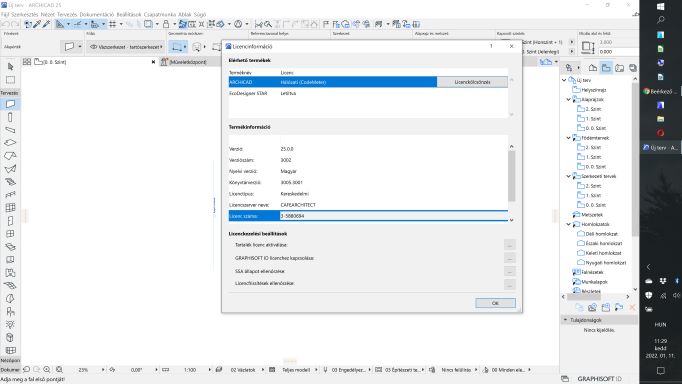Select the Lamp tool in the toolbox
Screen dimensions: 682x384
pyautogui.click(x=10, y=324)
